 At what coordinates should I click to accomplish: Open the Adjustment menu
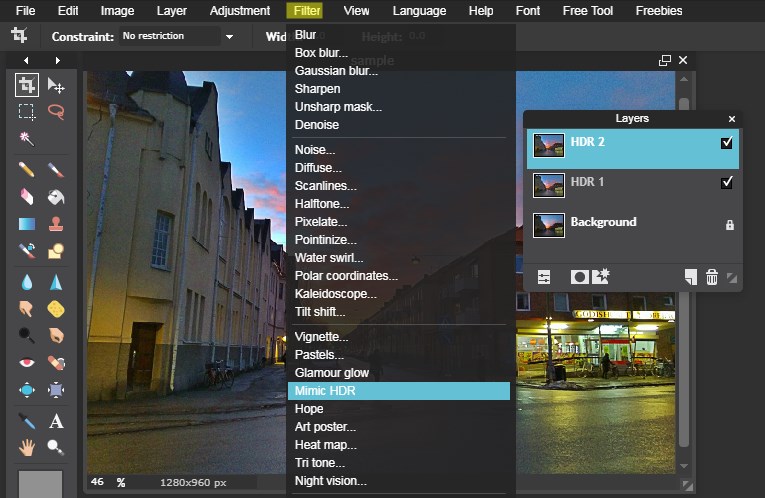240,11
